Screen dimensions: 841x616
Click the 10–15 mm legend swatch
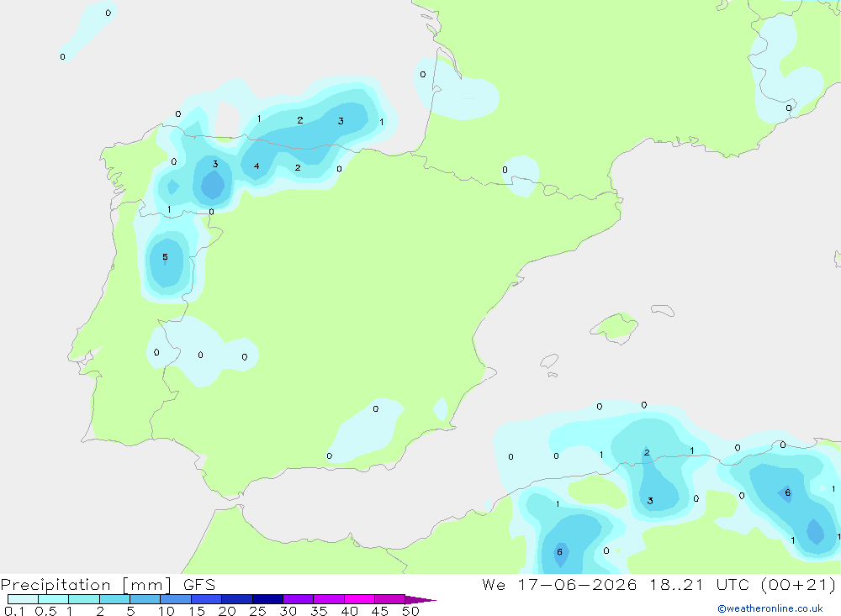(x=176, y=599)
